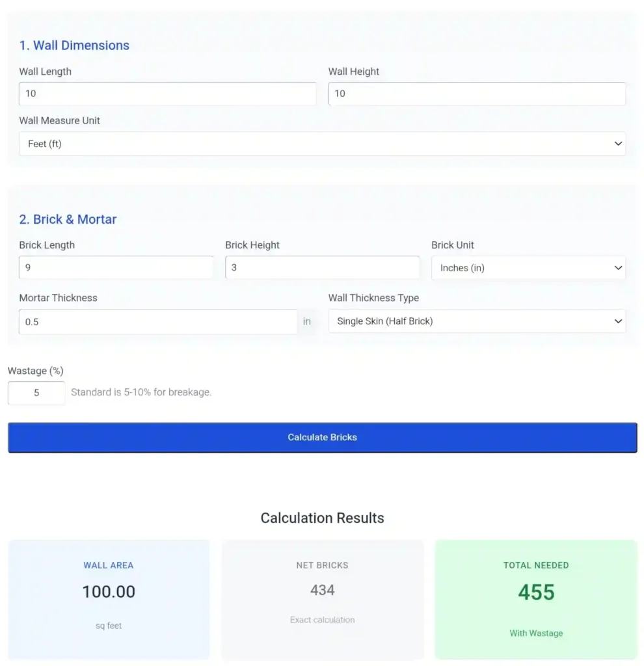Select the Wall Length input field
Image resolution: width=644 pixels, height=666 pixels.
point(168,94)
